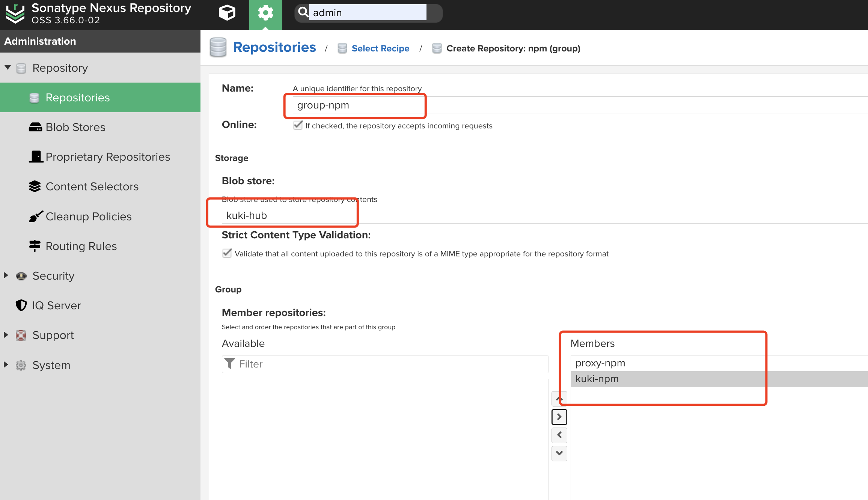Collapse the Repository tree section
Image resolution: width=868 pixels, height=500 pixels.
point(8,68)
